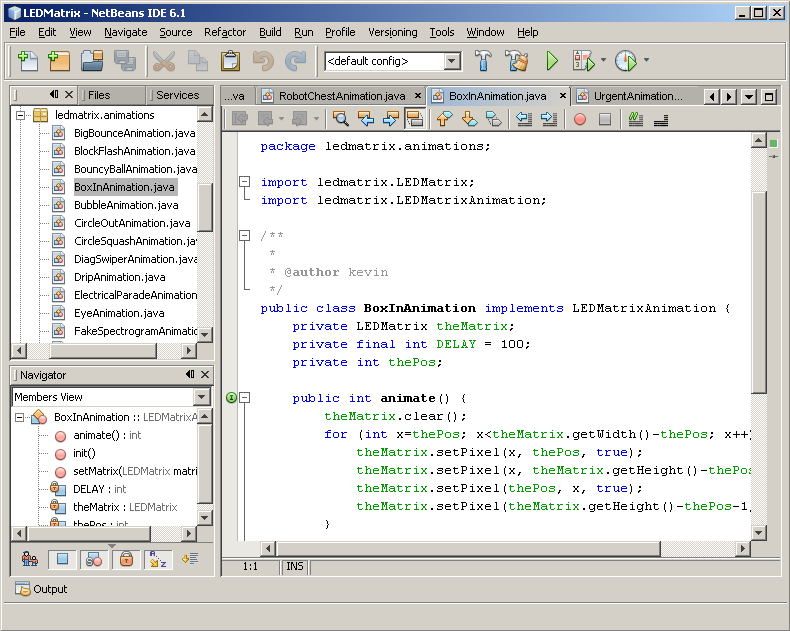
Task: Select EyeAnimation.java in project tree
Action: tap(119, 313)
